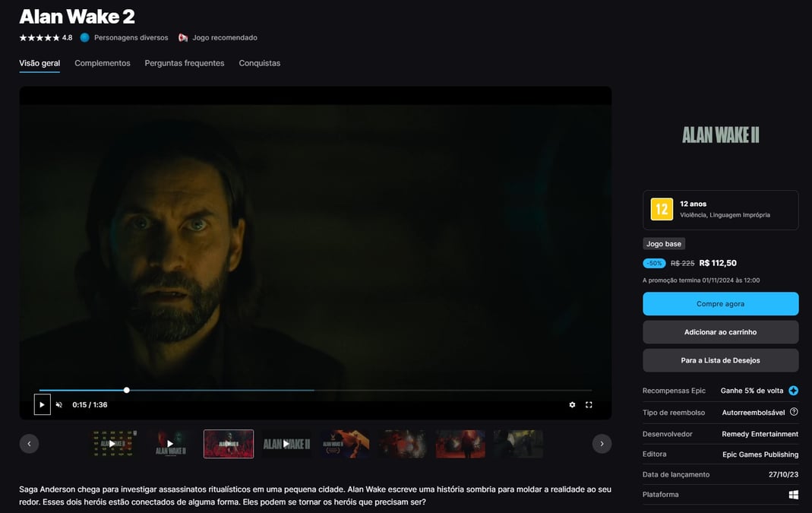Unmute the trailer audio
The image size is (812, 513).
[59, 404]
